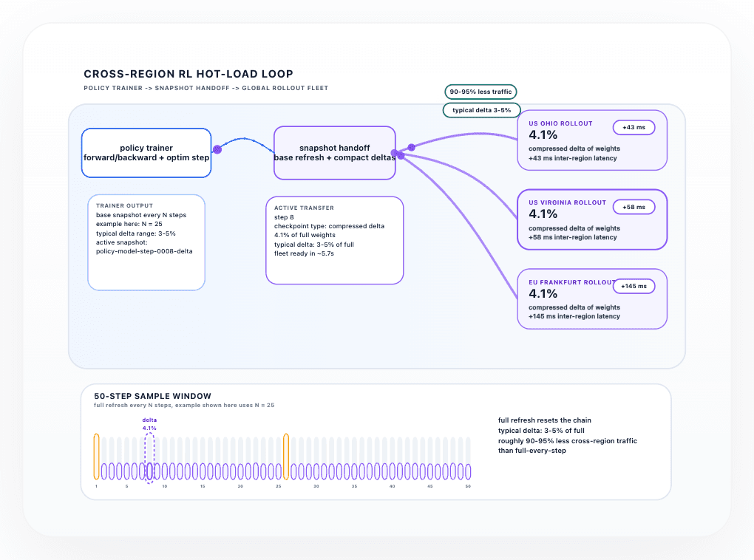Select step 1 full refresh bar
754x560 pixels.
coord(96,457)
